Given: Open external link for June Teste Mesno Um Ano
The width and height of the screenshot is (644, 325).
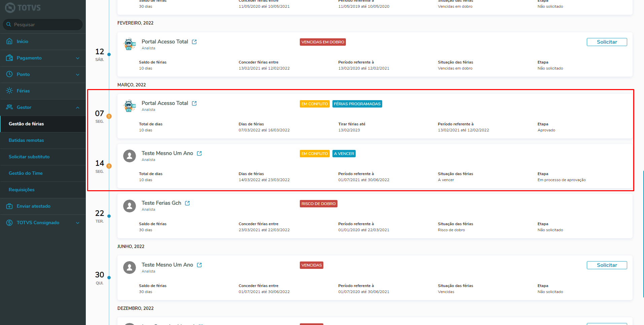Looking at the screenshot, I should point(199,265).
